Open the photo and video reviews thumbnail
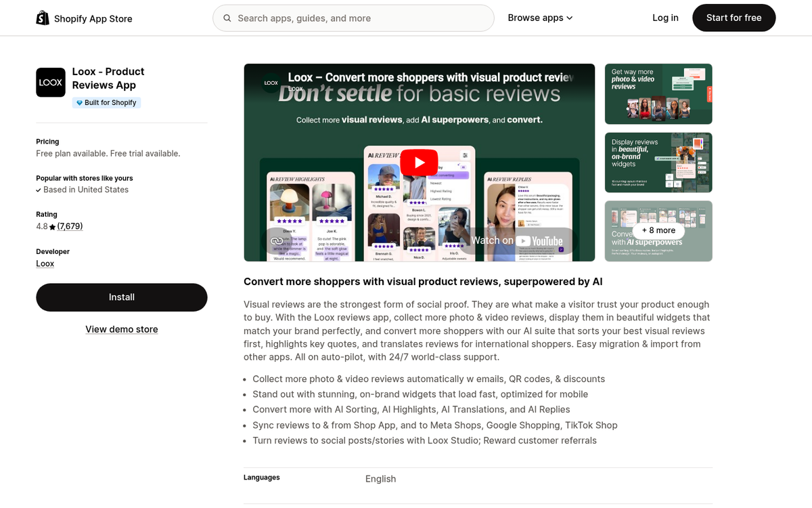 coord(658,93)
